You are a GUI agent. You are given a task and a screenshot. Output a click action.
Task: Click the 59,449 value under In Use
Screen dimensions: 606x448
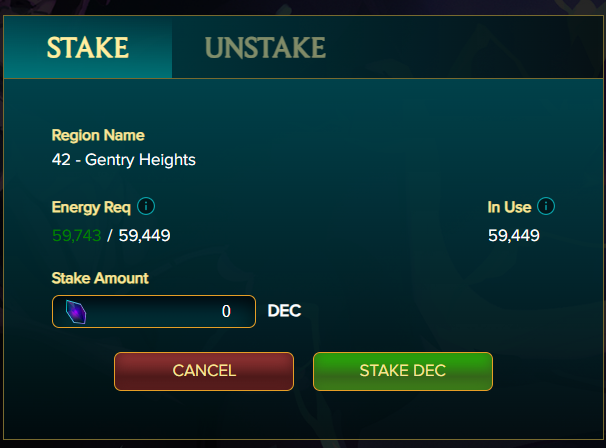coord(514,235)
